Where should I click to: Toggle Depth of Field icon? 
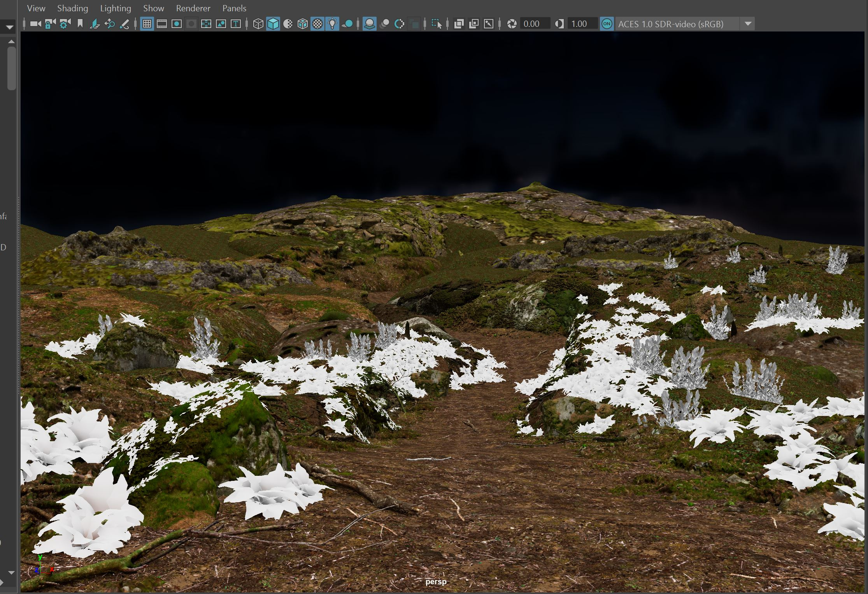click(x=415, y=24)
